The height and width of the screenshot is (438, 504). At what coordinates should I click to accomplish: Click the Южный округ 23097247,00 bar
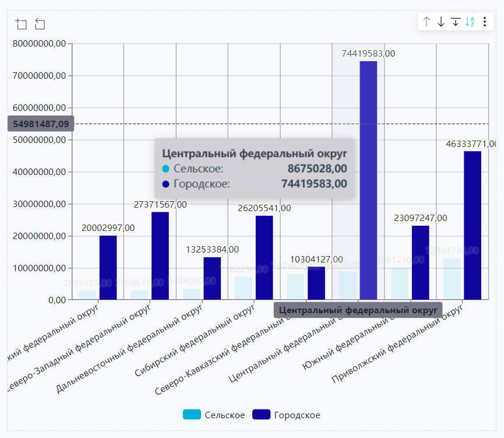pyautogui.click(x=420, y=262)
